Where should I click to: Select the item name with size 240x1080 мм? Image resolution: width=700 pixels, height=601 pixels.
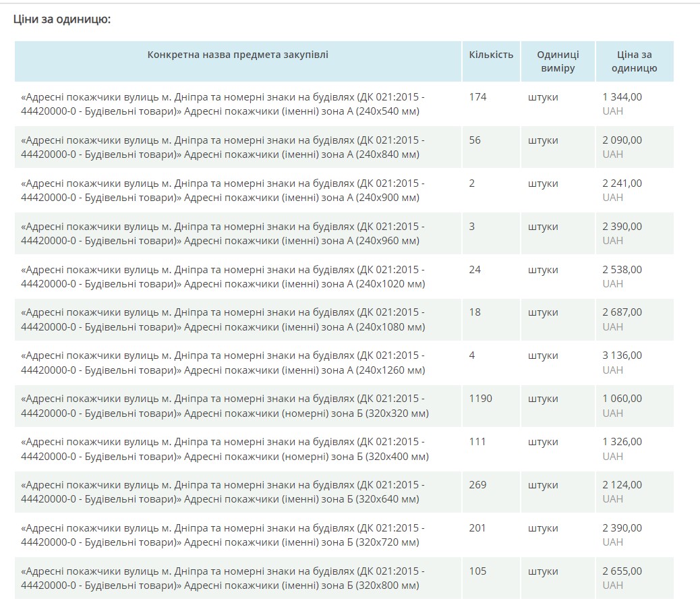[223, 320]
